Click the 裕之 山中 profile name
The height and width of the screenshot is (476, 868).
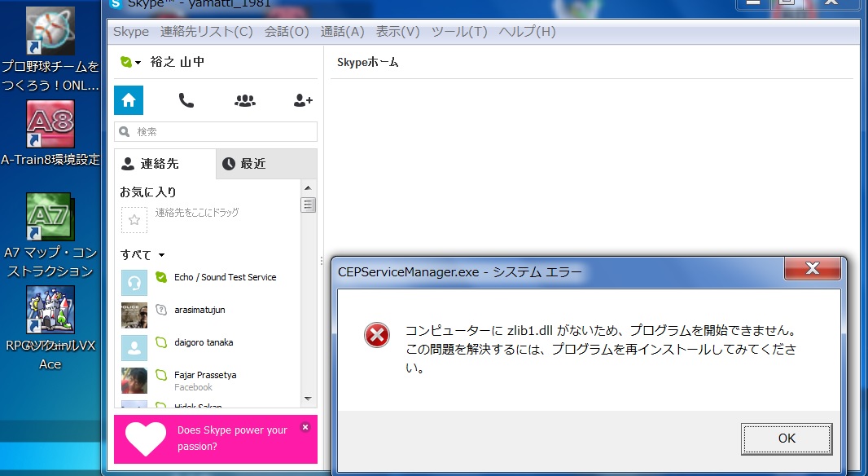click(178, 62)
